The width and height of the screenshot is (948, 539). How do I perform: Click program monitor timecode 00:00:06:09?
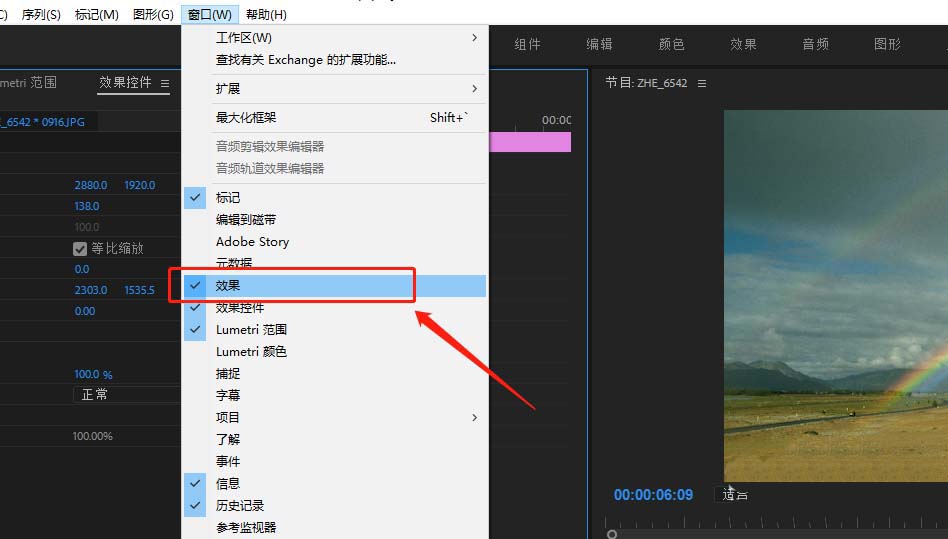654,495
